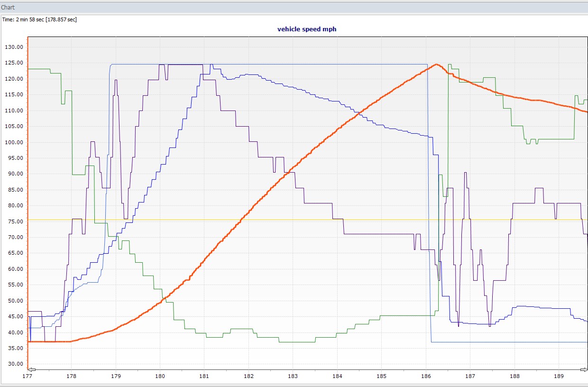This screenshot has width=588, height=387.
Task: Click the 177 time axis label
Action: click(27, 377)
